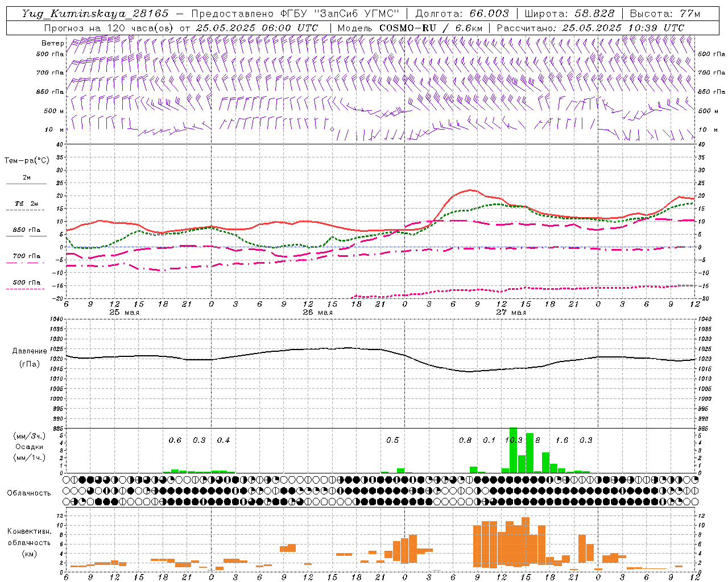Click the Высота: 77м header field
Viewport: 728px width, 582px height.
[x=665, y=14]
